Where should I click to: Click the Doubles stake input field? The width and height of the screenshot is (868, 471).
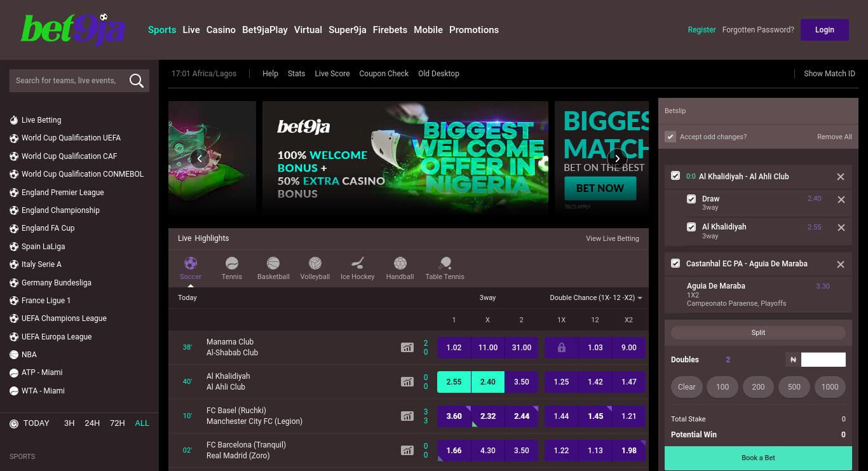823,360
